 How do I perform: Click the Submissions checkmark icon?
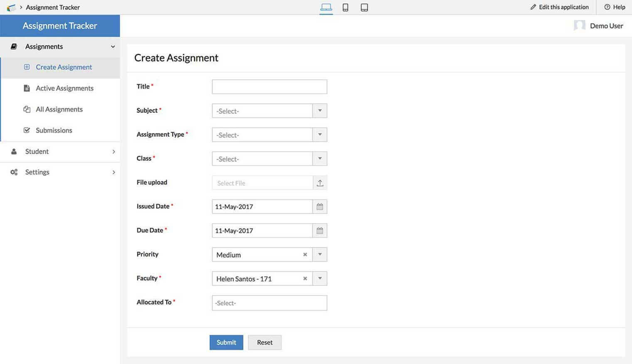tap(27, 130)
